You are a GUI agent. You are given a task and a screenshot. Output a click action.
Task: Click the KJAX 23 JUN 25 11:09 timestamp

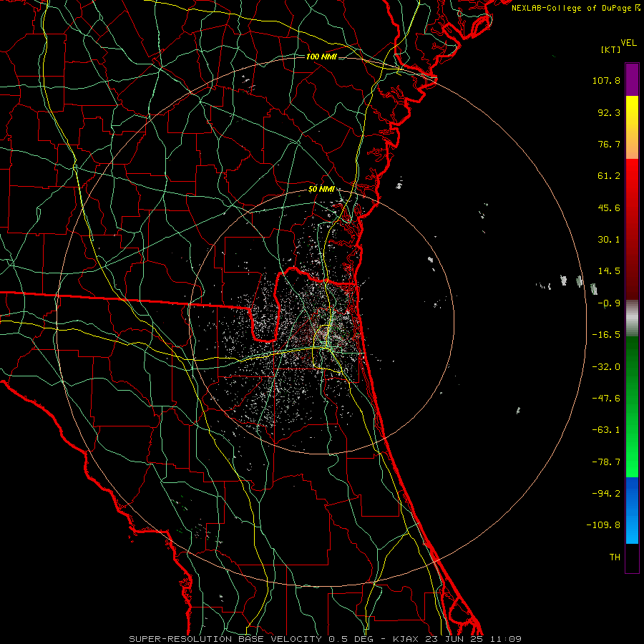pos(457,639)
